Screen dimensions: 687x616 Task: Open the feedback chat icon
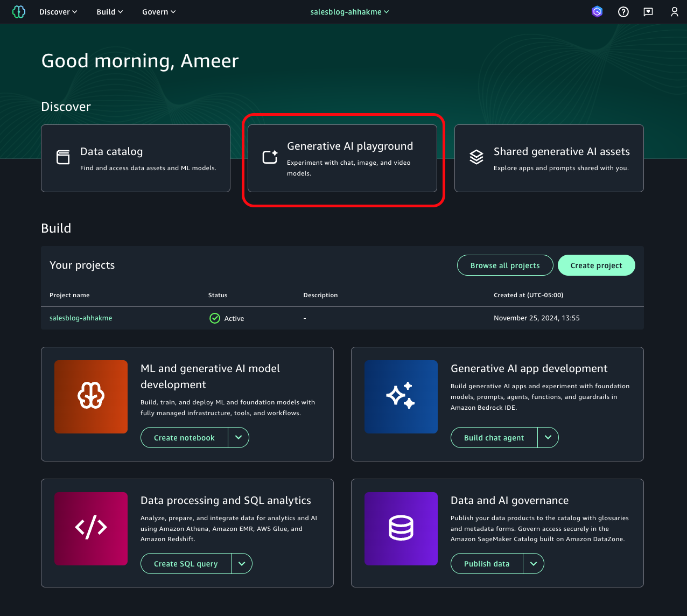(648, 11)
